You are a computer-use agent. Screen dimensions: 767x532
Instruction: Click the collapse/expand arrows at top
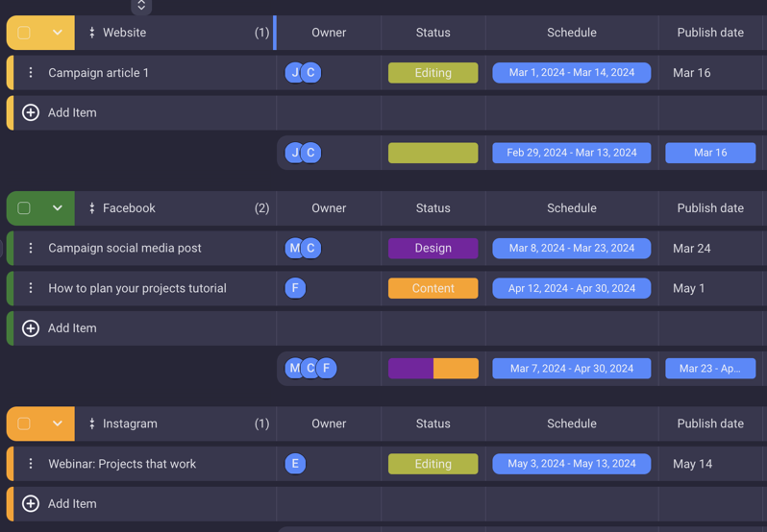[141, 6]
